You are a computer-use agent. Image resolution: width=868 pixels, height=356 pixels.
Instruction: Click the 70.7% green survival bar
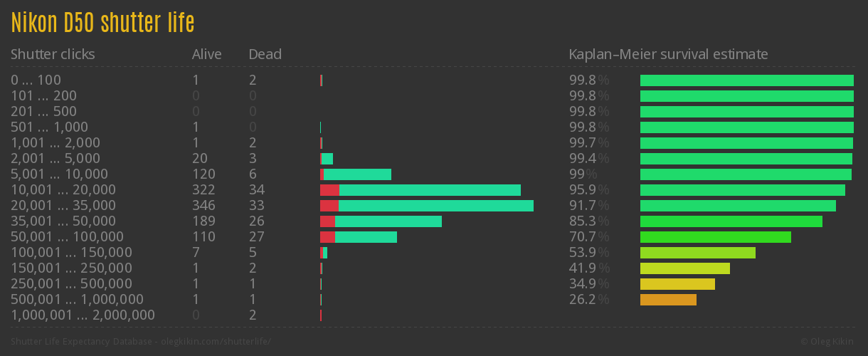(715, 237)
